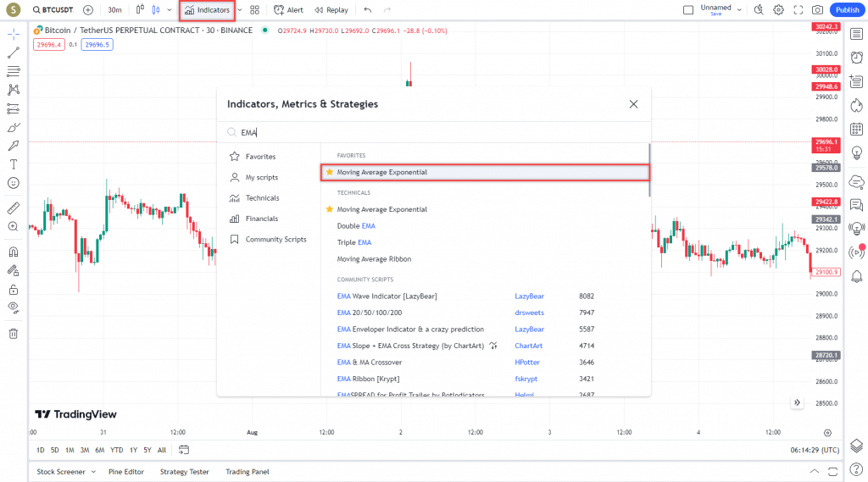Toggle star of Technicals Moving Average Exponential
This screenshot has width=868, height=482.
tap(330, 209)
